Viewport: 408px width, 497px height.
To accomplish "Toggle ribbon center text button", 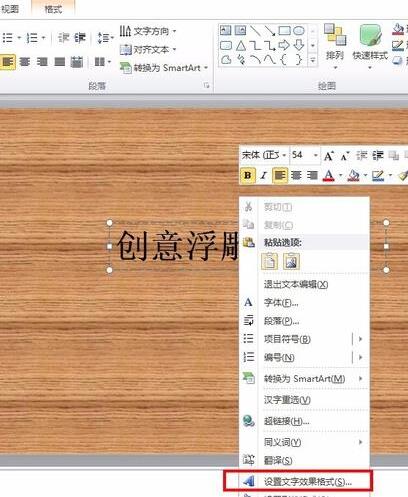I will (x=25, y=62).
